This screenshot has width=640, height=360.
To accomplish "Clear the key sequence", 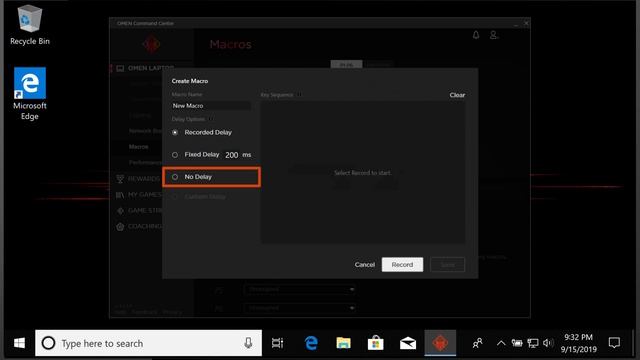I will coord(457,95).
